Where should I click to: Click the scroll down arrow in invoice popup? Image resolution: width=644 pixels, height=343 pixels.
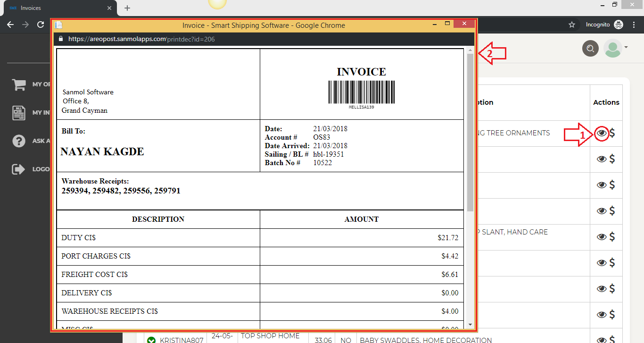point(470,325)
